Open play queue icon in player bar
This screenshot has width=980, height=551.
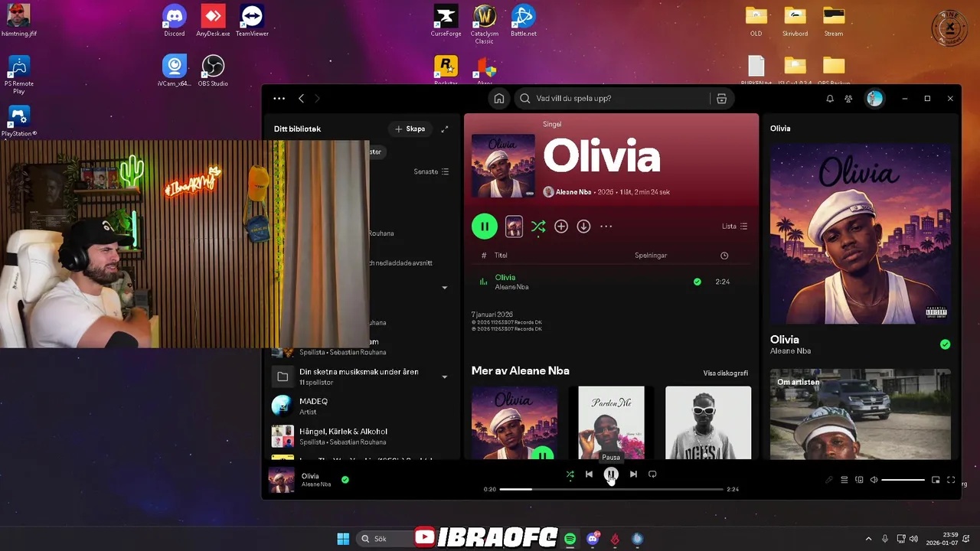pos(844,480)
